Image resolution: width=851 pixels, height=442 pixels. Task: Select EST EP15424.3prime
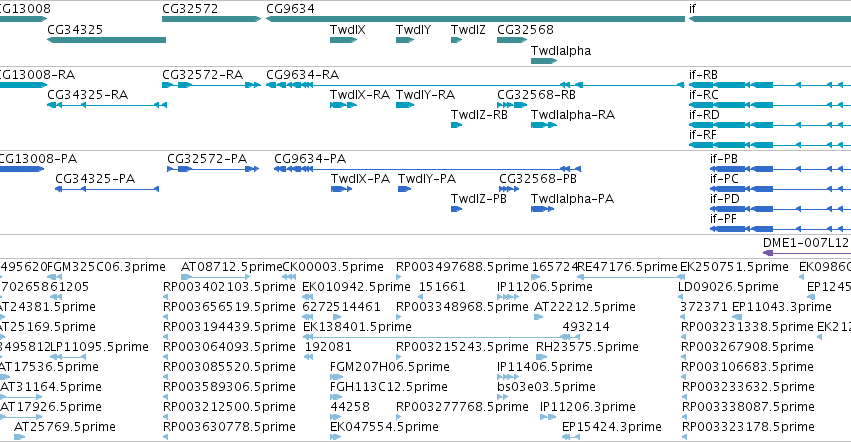(612, 427)
